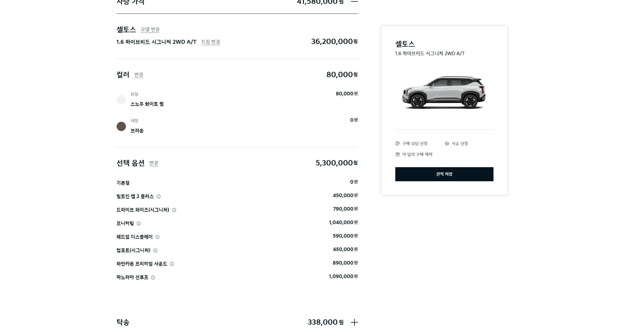644x332 pixels.
Task: Open info icon for 빌트인 캠 2 플러스
Action: point(159,197)
